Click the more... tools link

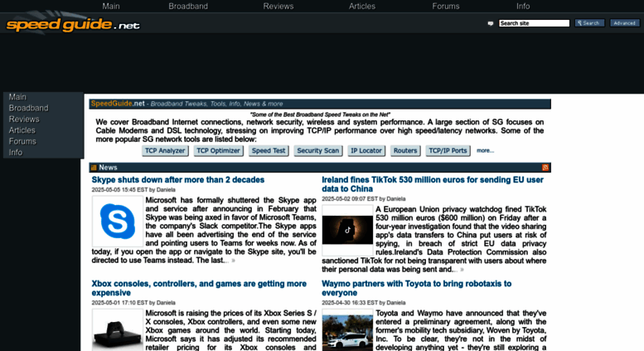tap(485, 151)
